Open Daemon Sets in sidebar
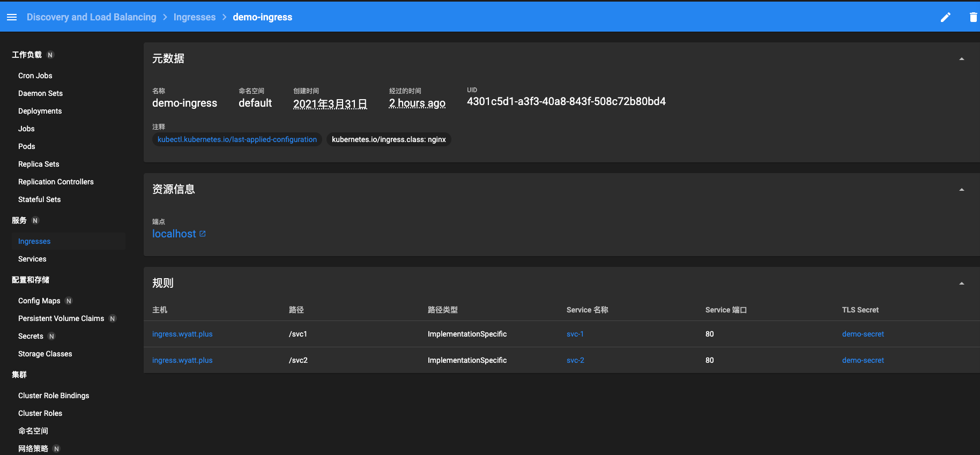 point(40,93)
